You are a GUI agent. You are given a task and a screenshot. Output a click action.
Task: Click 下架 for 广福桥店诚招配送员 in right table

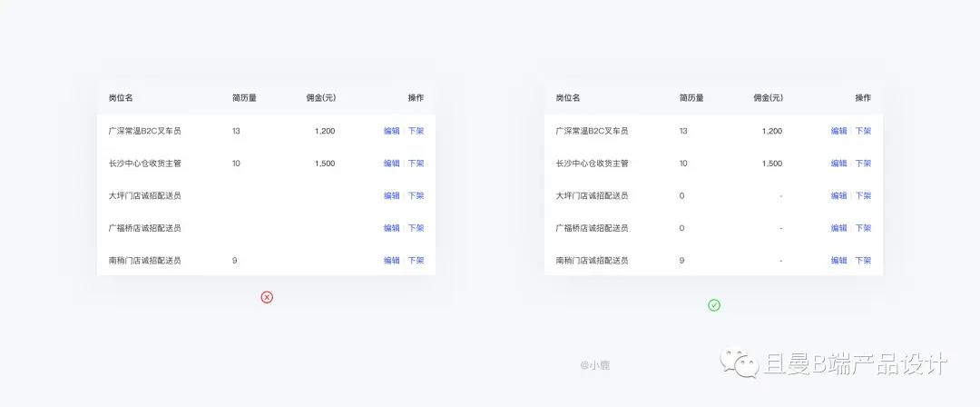(863, 228)
